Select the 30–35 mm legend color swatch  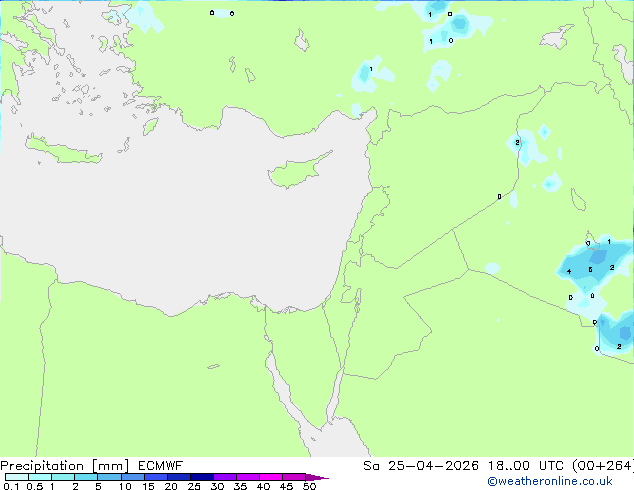(x=224, y=477)
